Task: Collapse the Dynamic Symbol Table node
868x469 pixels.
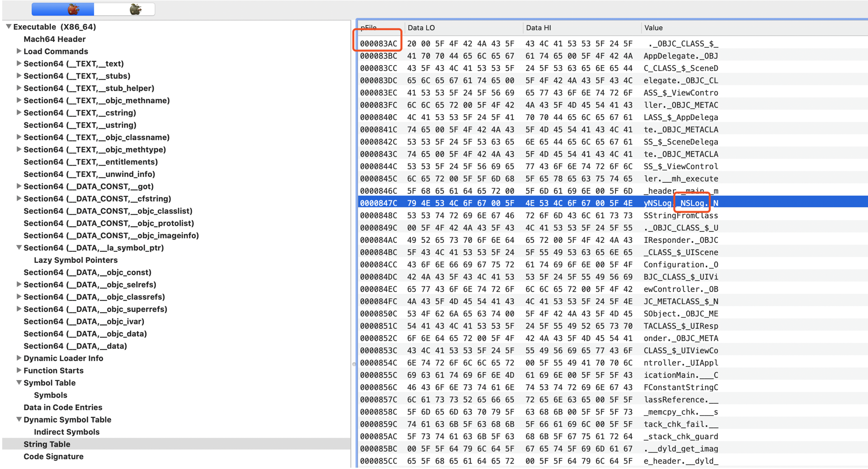Action: [19, 419]
